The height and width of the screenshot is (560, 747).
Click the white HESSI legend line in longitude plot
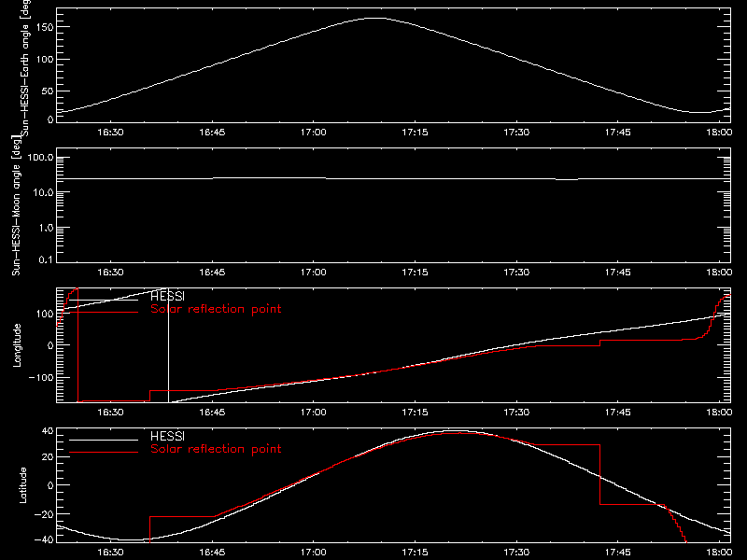pyautogui.click(x=104, y=300)
